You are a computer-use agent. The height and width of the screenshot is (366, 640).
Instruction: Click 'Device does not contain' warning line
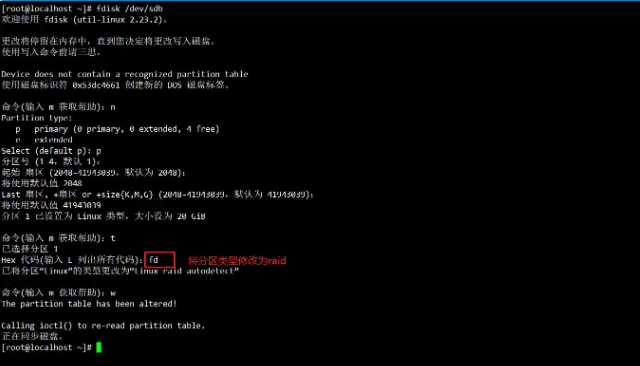pyautogui.click(x=124, y=74)
